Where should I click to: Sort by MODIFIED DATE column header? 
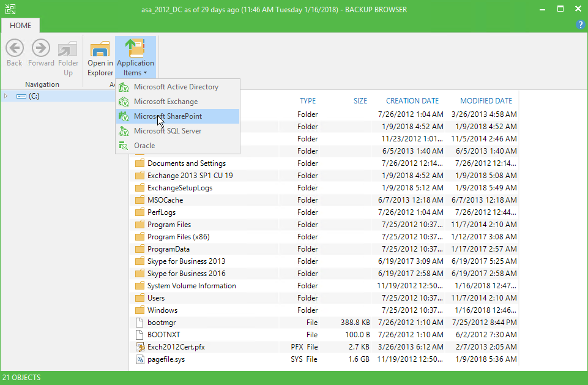pos(486,100)
